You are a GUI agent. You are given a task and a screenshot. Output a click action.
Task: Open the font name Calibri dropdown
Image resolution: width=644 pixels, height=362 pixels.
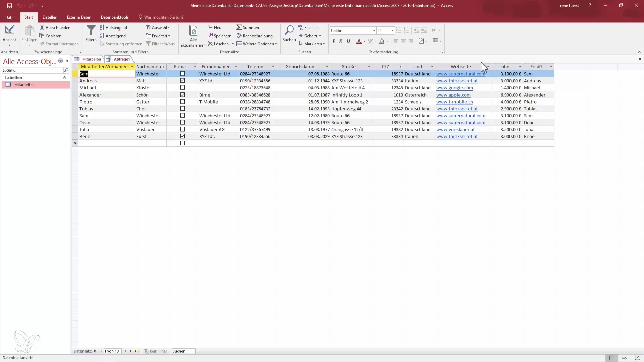[x=374, y=31]
